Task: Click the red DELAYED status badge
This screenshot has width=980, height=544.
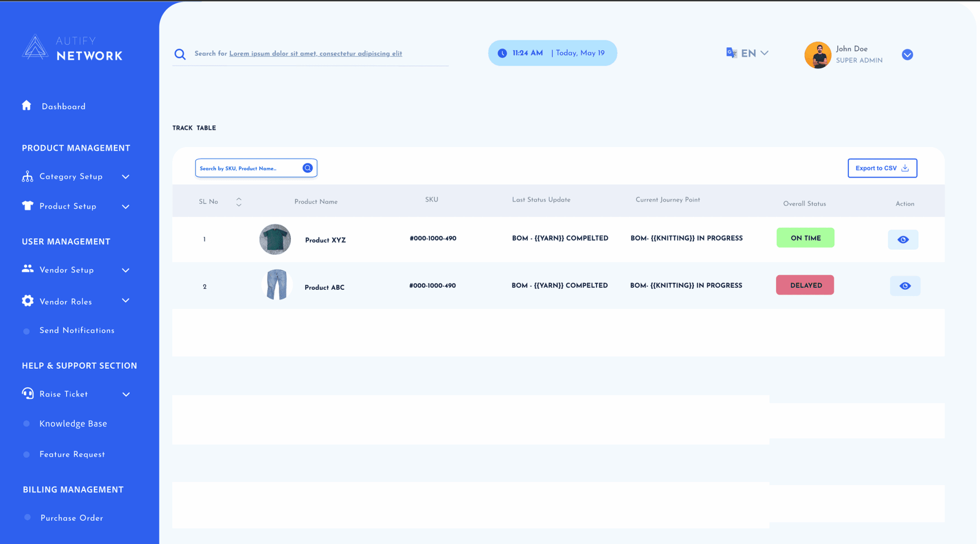Action: pos(805,285)
